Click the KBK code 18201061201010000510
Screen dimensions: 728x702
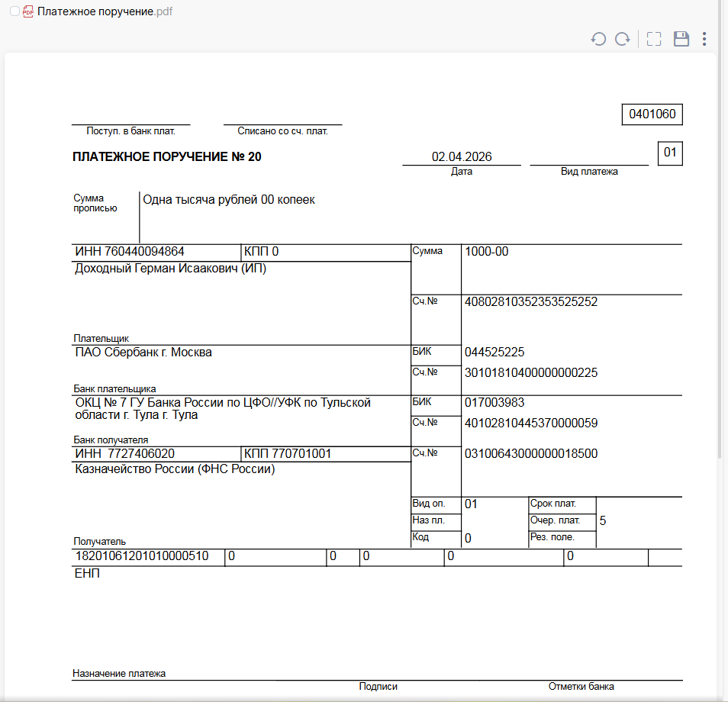click(141, 556)
